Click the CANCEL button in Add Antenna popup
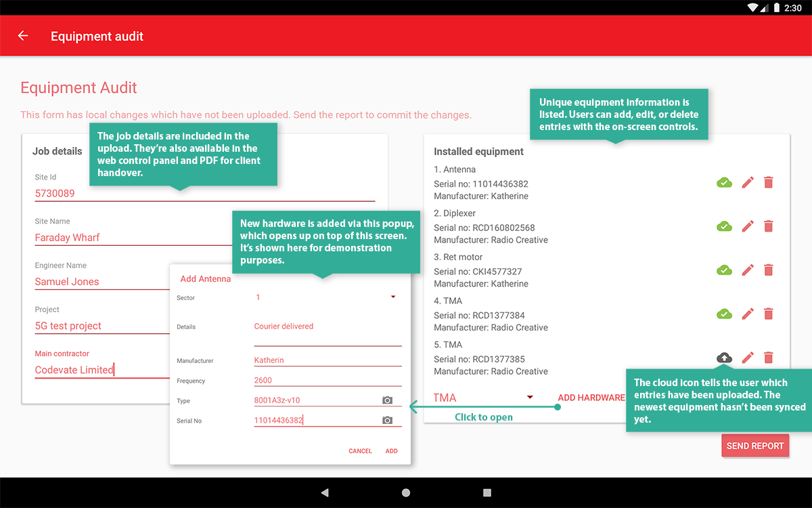Viewport: 812px width, 508px height. 360,451
